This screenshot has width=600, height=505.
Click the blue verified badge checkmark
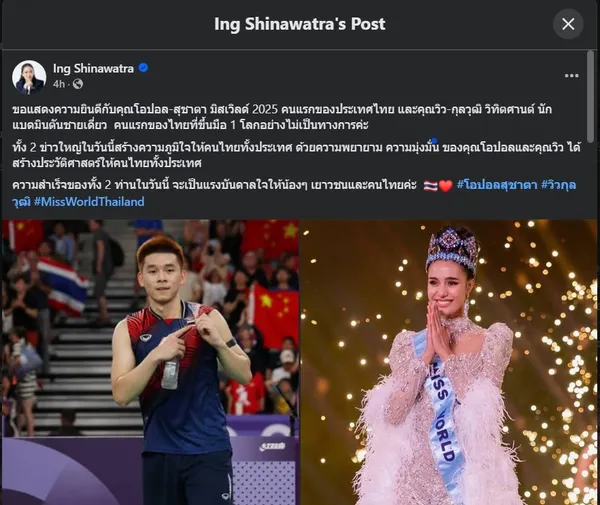(x=143, y=68)
